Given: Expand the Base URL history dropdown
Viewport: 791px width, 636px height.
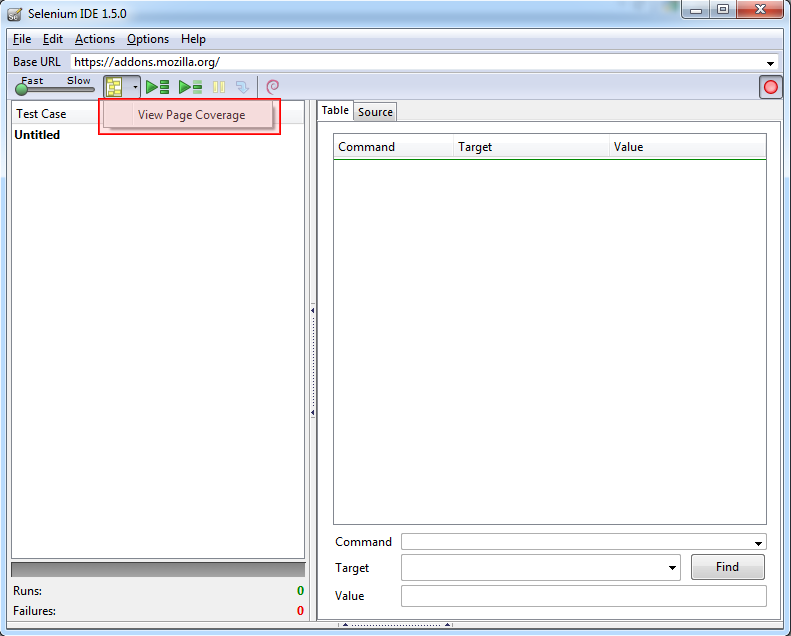Looking at the screenshot, I should (x=770, y=63).
